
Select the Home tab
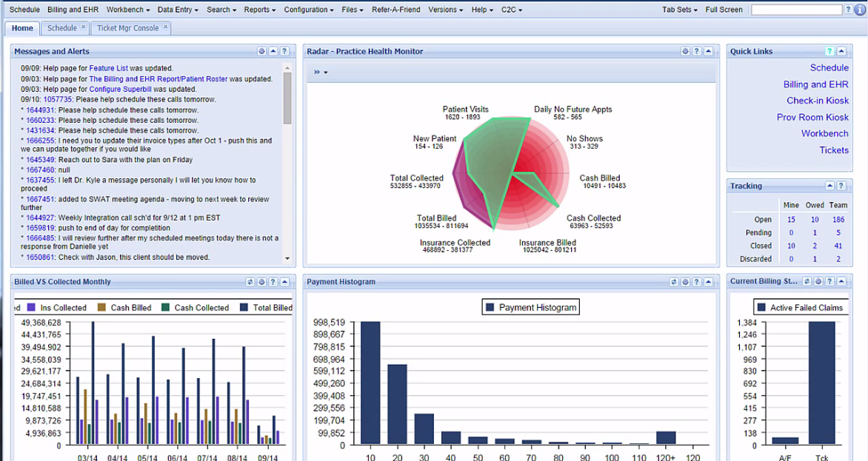coord(22,28)
